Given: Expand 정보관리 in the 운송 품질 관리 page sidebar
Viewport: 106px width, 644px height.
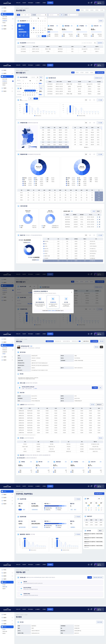Looking at the screenshot, I should click(x=7, y=29).
